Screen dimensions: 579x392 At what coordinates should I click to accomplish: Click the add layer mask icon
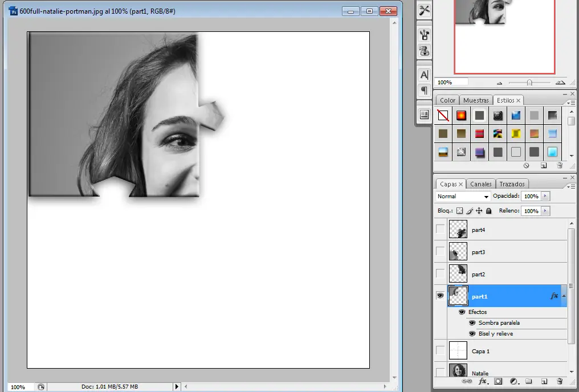tap(498, 381)
